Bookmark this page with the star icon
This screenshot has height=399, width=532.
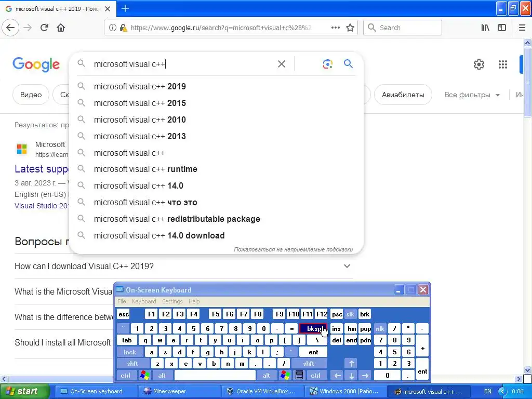350,28
